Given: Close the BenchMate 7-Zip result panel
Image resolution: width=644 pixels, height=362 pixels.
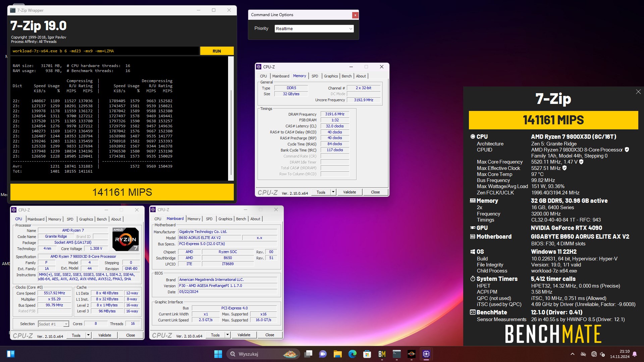Looking at the screenshot, I should (638, 92).
